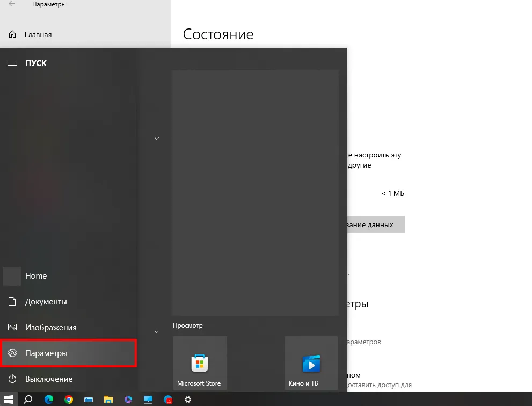Click the gear icon next to Параметры
This screenshot has height=406, width=532.
[x=12, y=353]
